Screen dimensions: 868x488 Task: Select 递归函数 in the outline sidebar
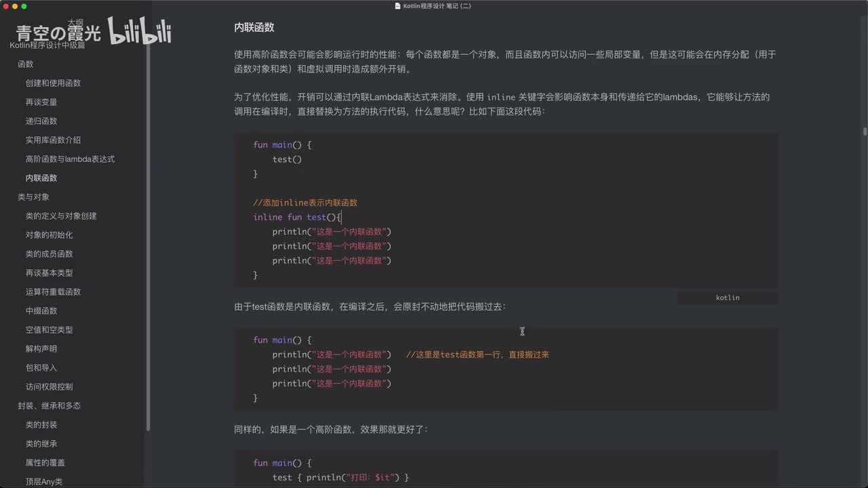[x=41, y=121]
